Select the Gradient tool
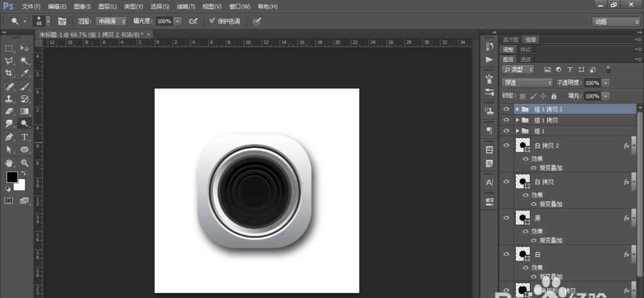The width and height of the screenshot is (644, 298). coord(25,111)
